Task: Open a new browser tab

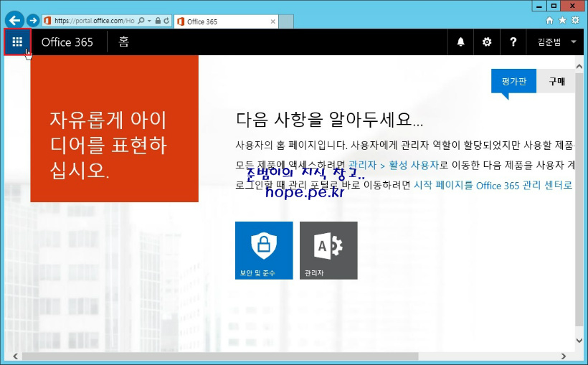Action: 286,22
